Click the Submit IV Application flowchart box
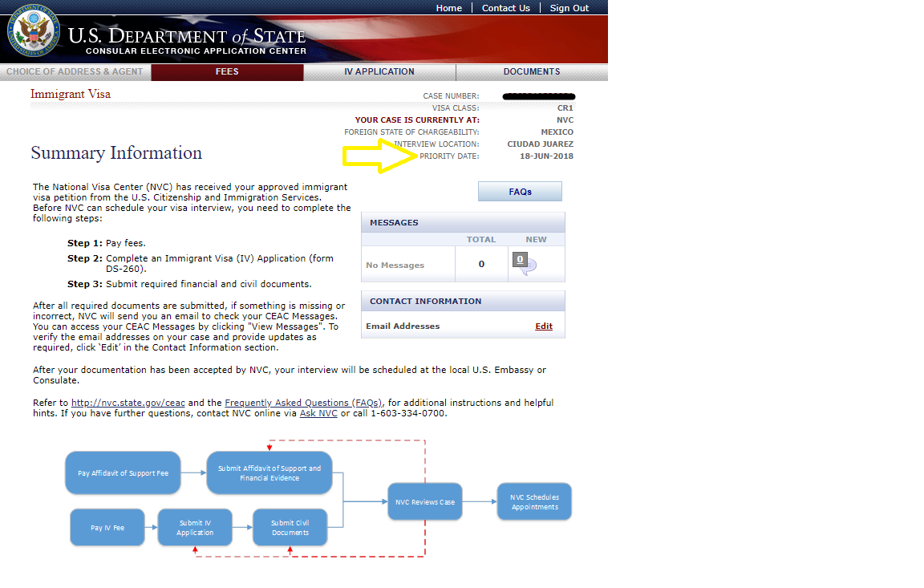 [195, 528]
